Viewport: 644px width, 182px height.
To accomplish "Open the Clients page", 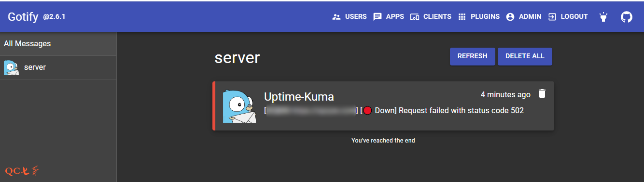I will [431, 17].
